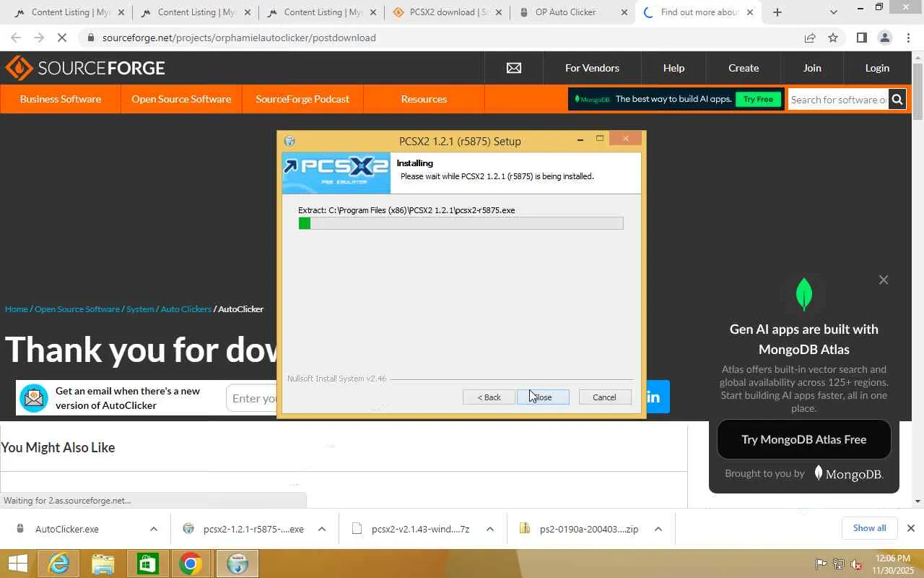
Task: Close the OP Auto Clicker tab
Action: pos(624,12)
